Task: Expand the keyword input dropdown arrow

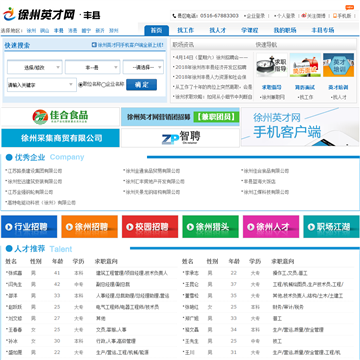Action: (x=71, y=84)
